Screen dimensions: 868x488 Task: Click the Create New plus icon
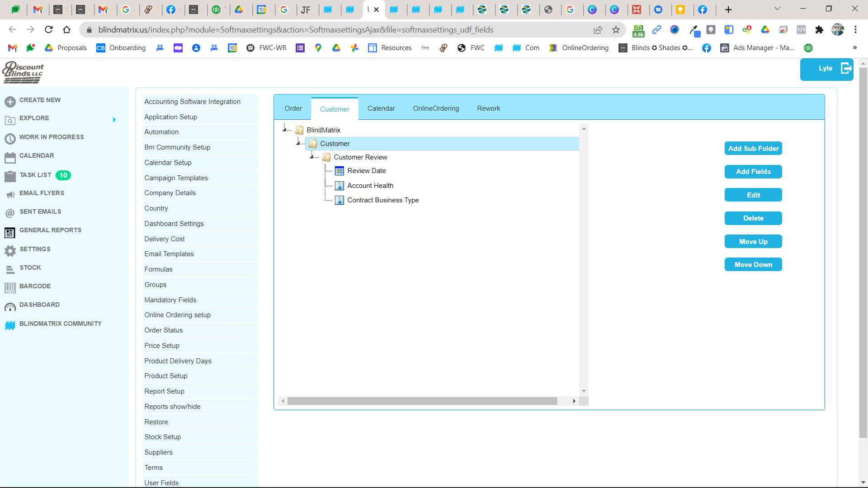click(x=10, y=102)
